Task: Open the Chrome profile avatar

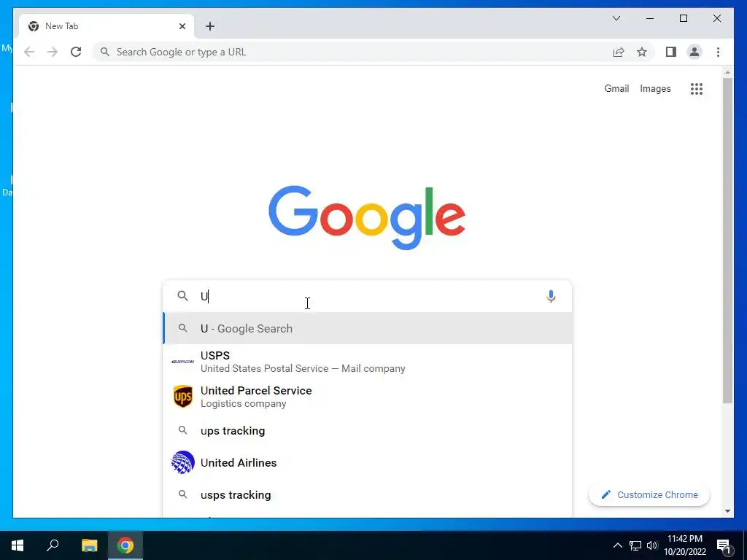Action: (x=694, y=52)
